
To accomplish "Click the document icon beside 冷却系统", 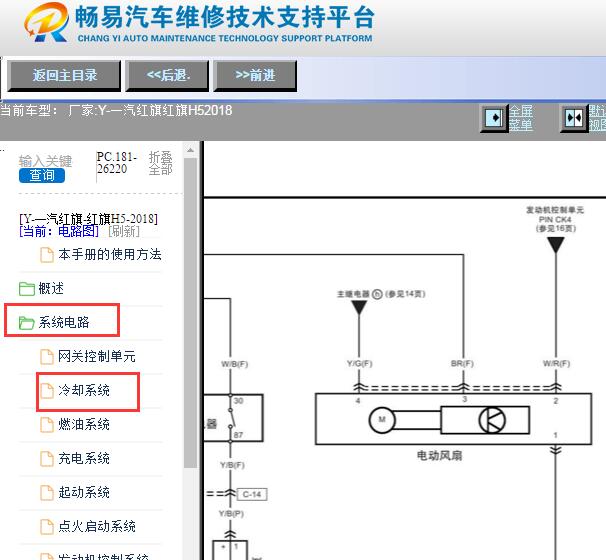I will click(47, 391).
